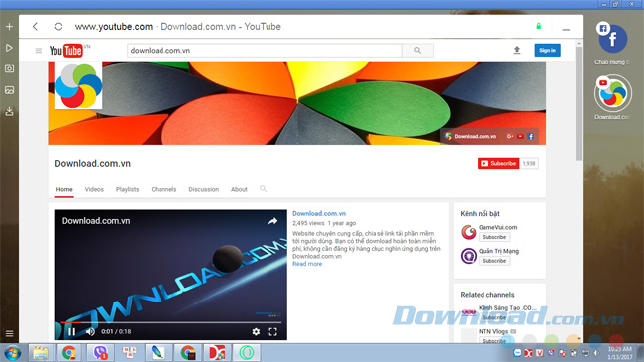Viewport: 644px width, 362px height.
Task: Pause the video
Action: pos(72,331)
